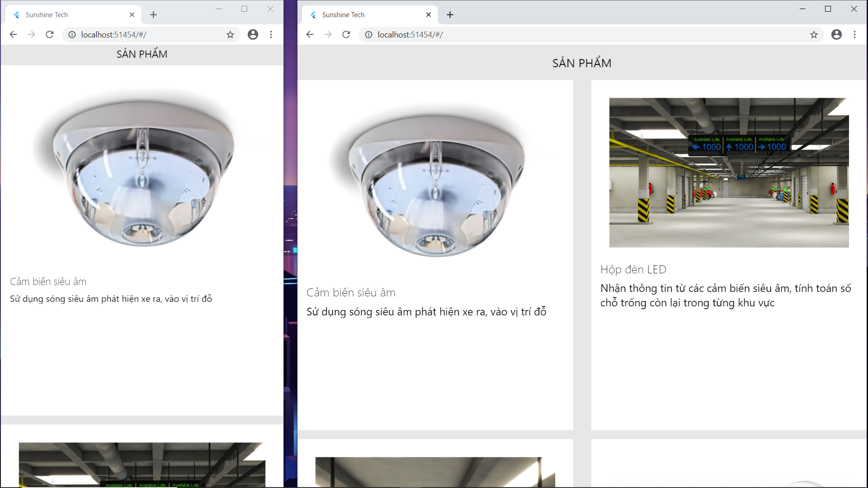Viewport: 868px width, 488px height.
Task: Open new tab in left browser window
Action: (x=153, y=15)
